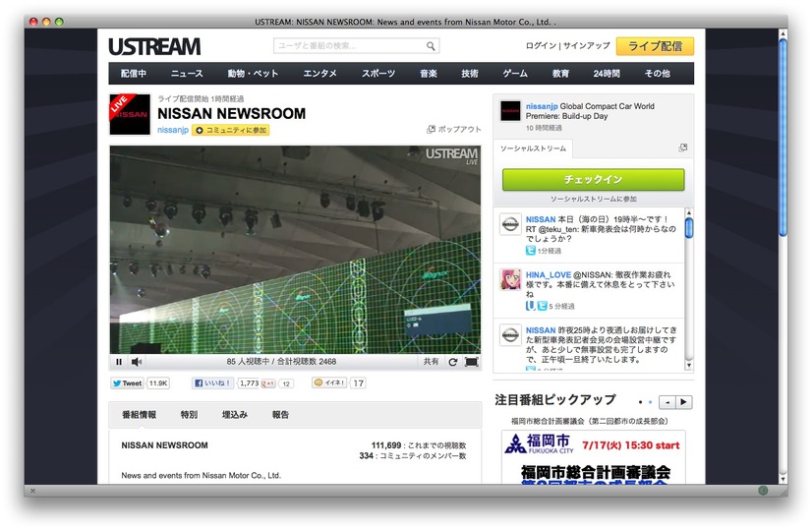This screenshot has height=530, width=812.
Task: Select the 配信中 navigation item
Action: [x=133, y=74]
